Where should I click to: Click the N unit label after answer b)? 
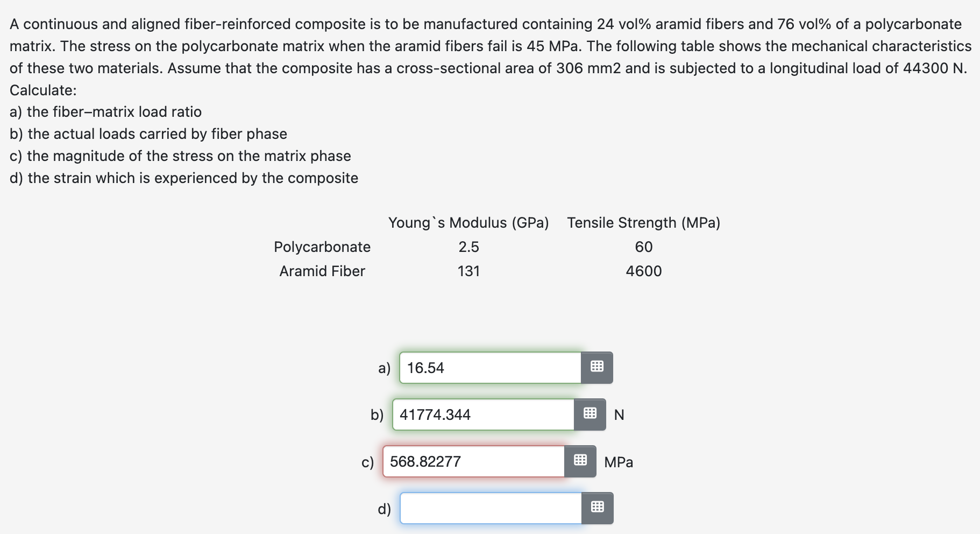619,415
